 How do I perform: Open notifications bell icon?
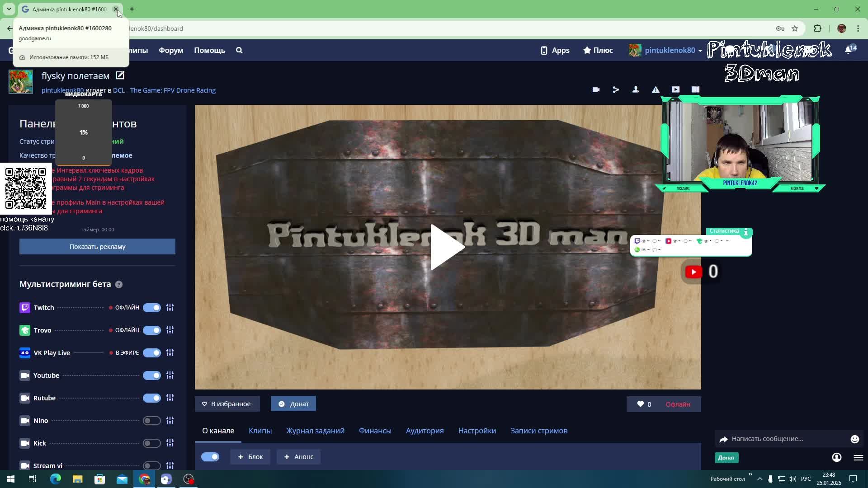point(849,50)
